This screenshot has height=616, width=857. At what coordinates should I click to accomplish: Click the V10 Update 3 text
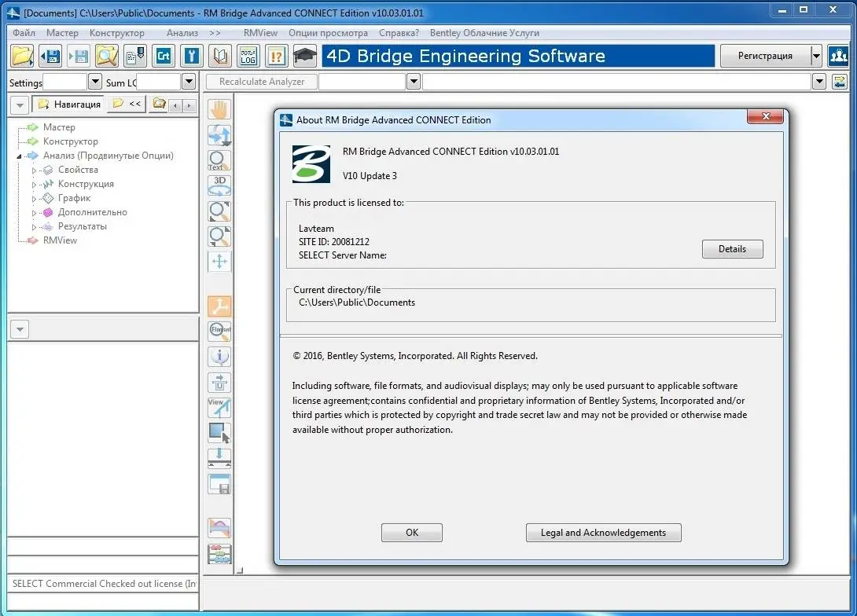370,176
